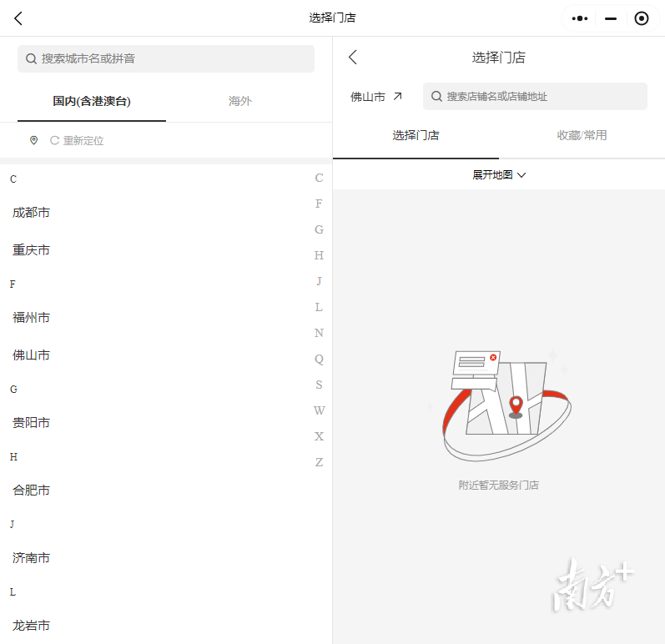Image resolution: width=665 pixels, height=644 pixels.
Task: Open the 收藏/常用 tab
Action: pyautogui.click(x=582, y=135)
